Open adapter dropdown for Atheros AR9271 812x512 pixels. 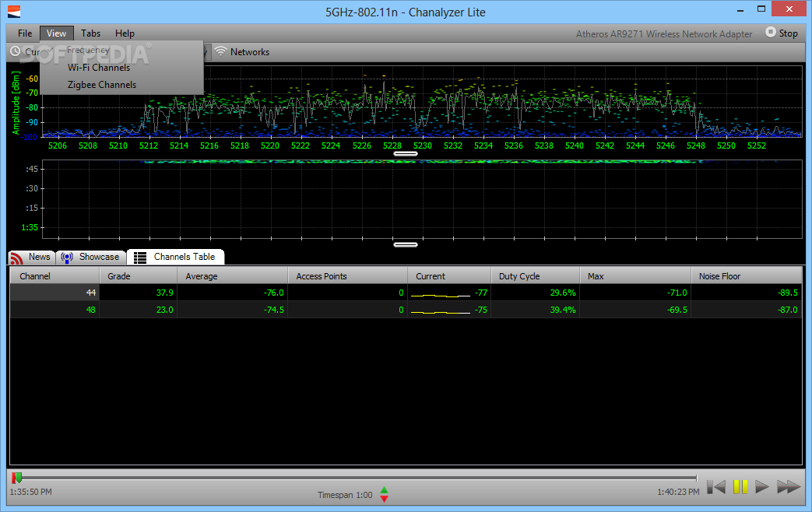point(664,33)
